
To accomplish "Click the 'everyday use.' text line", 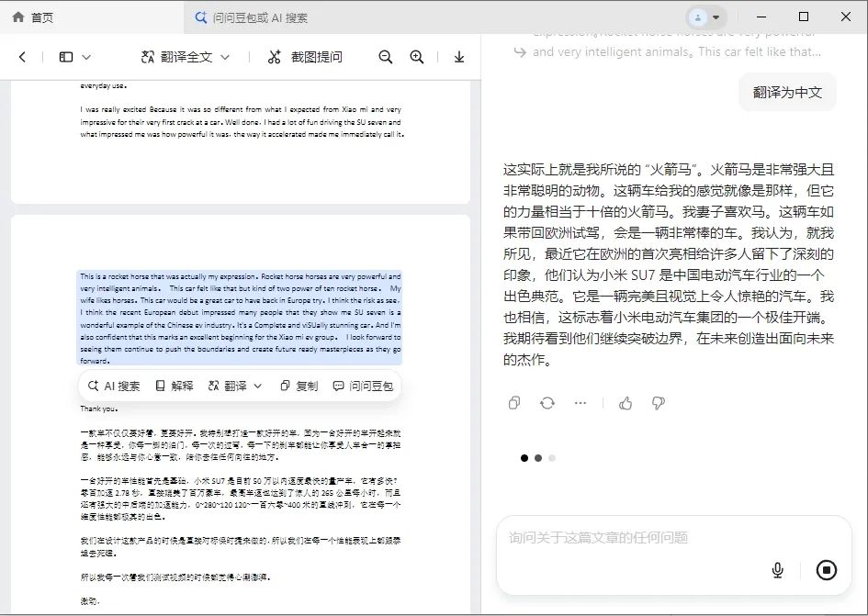I will click(x=104, y=85).
